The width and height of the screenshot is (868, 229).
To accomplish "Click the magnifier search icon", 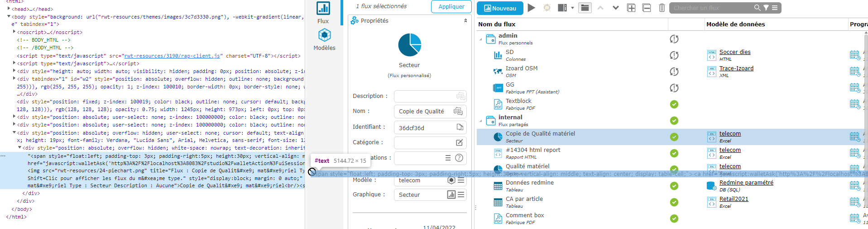I will (x=757, y=8).
